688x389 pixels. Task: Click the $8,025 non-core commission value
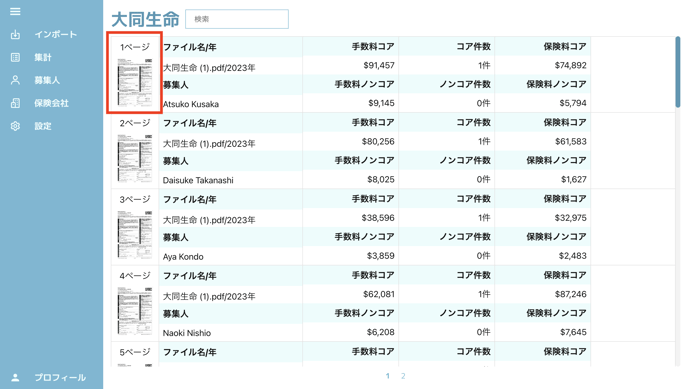tap(381, 179)
